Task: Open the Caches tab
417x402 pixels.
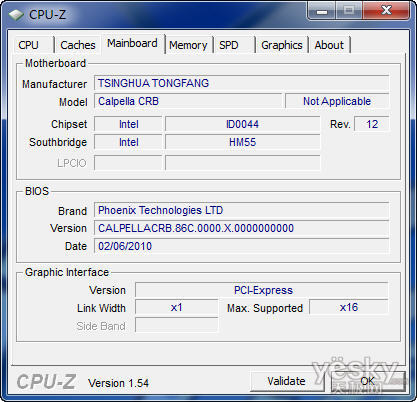Action: pyautogui.click(x=78, y=45)
